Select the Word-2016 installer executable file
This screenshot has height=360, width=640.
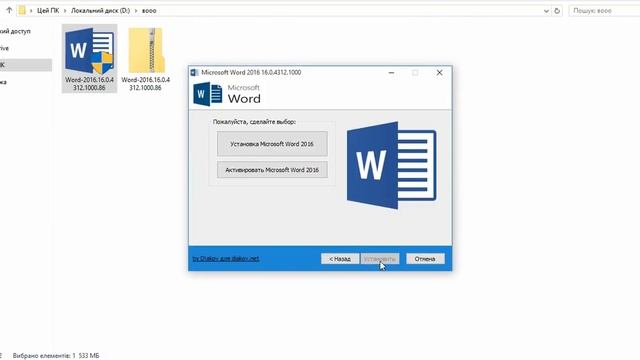(x=89, y=58)
